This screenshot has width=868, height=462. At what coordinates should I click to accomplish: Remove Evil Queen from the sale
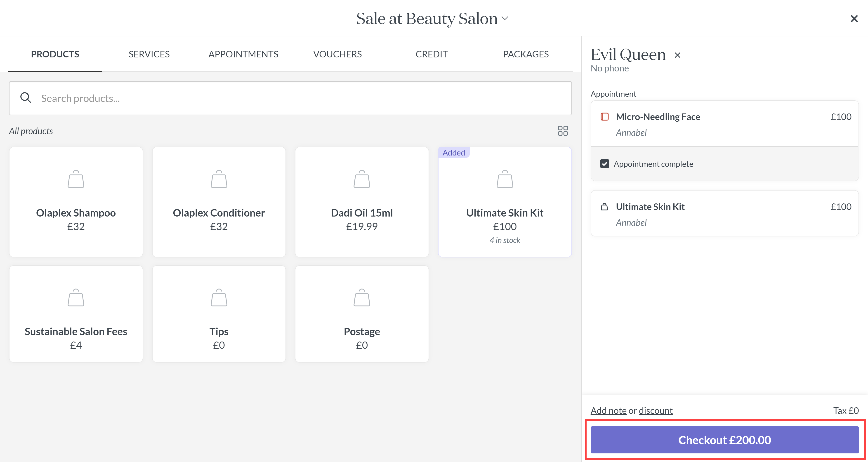pos(678,55)
